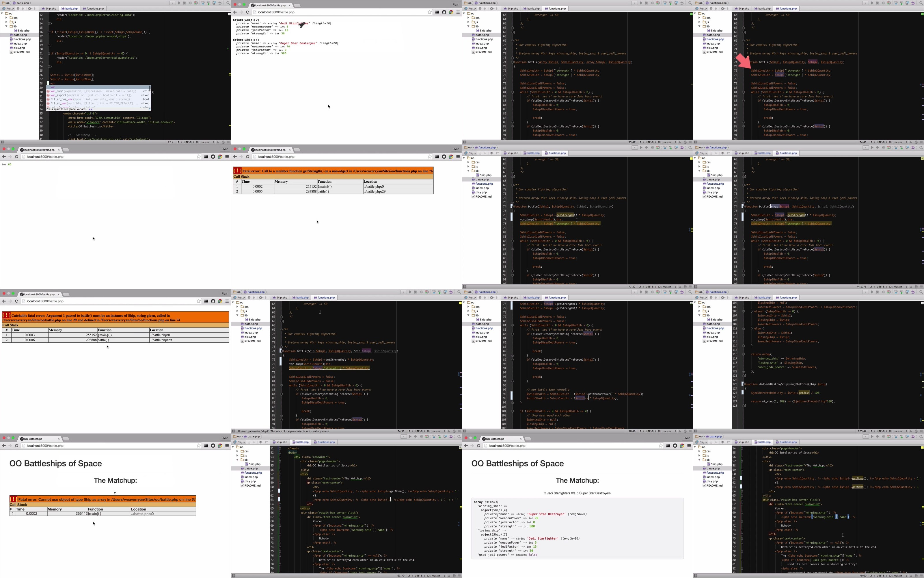Image resolution: width=924 pixels, height=578 pixels.
Task: Open new tab in browser showing 'int 60'
Action: pyautogui.click(x=66, y=150)
